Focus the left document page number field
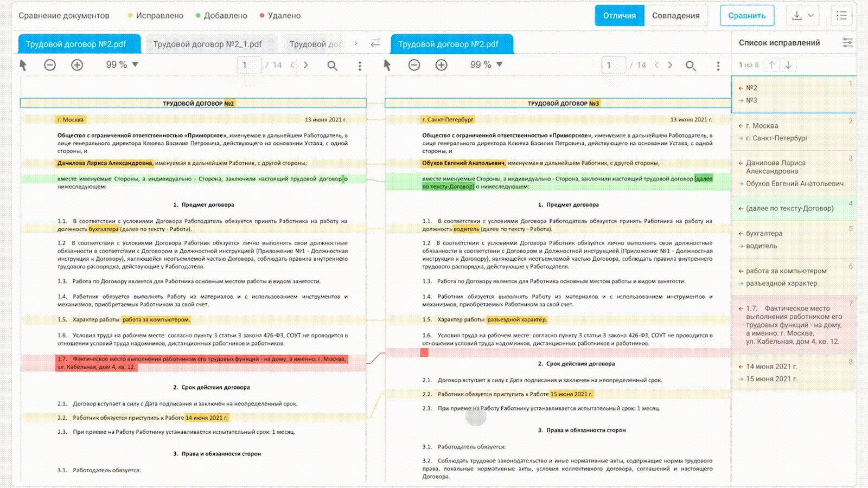Viewport: 868px width, 488px height. (x=249, y=65)
